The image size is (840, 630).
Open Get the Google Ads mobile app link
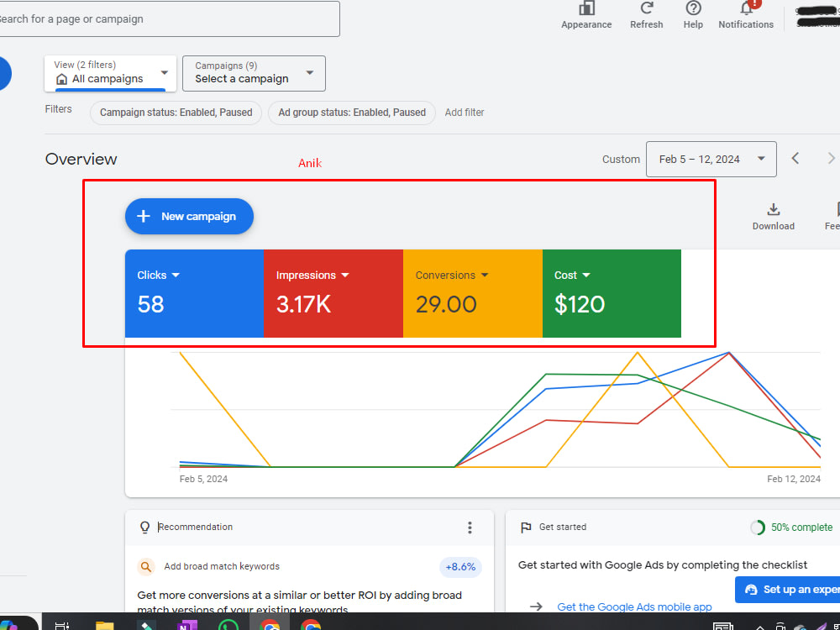click(x=634, y=606)
